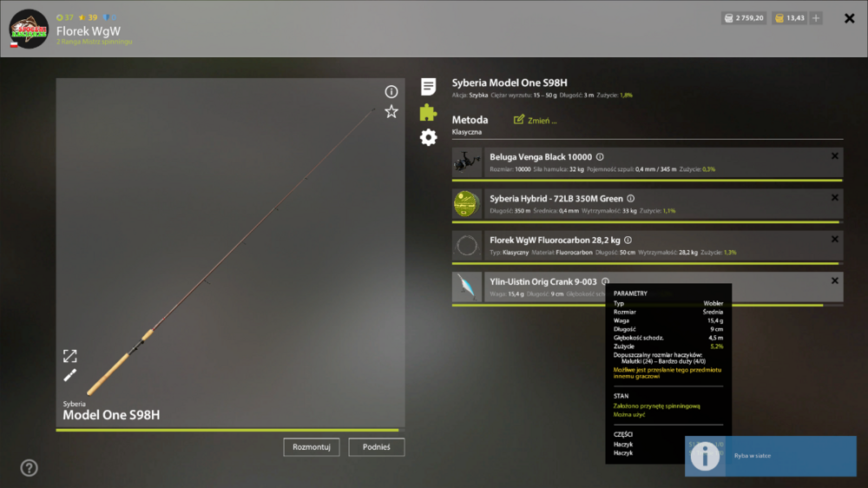
Task: Open rod info icon in preview panel
Action: (x=391, y=91)
